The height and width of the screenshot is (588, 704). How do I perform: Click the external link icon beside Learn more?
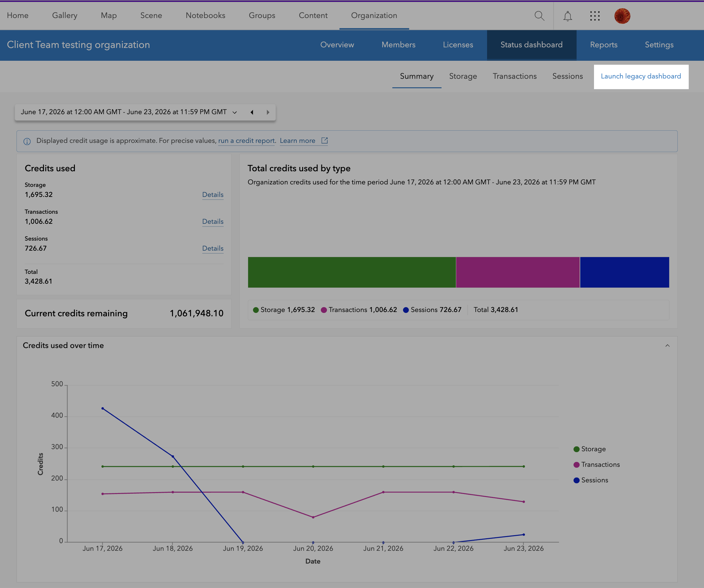point(324,141)
